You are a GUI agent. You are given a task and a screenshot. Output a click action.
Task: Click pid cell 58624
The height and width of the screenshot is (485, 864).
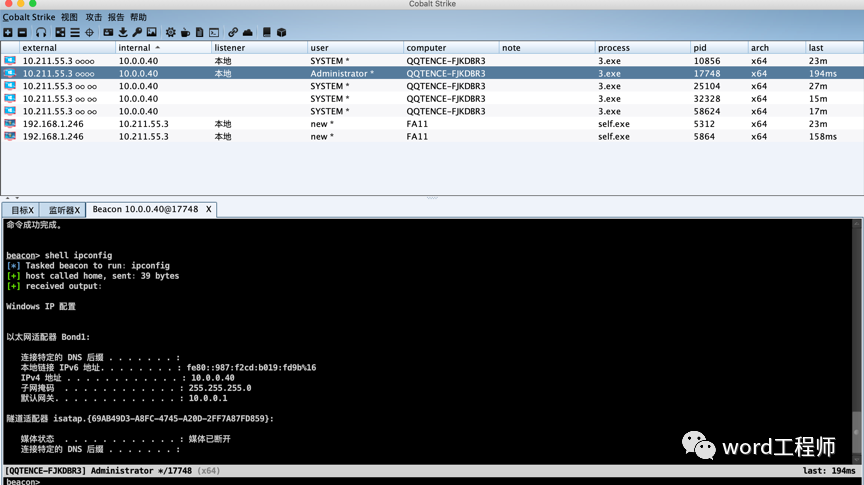click(707, 111)
